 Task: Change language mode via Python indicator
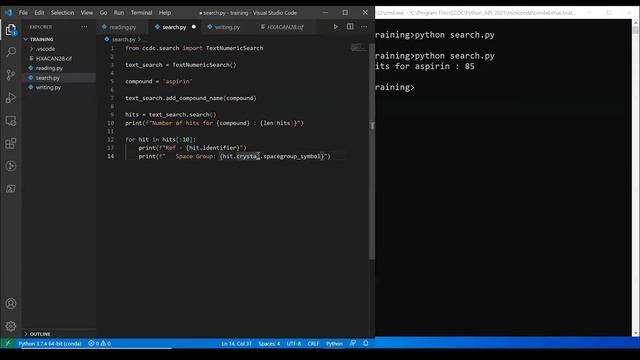pyautogui.click(x=334, y=344)
